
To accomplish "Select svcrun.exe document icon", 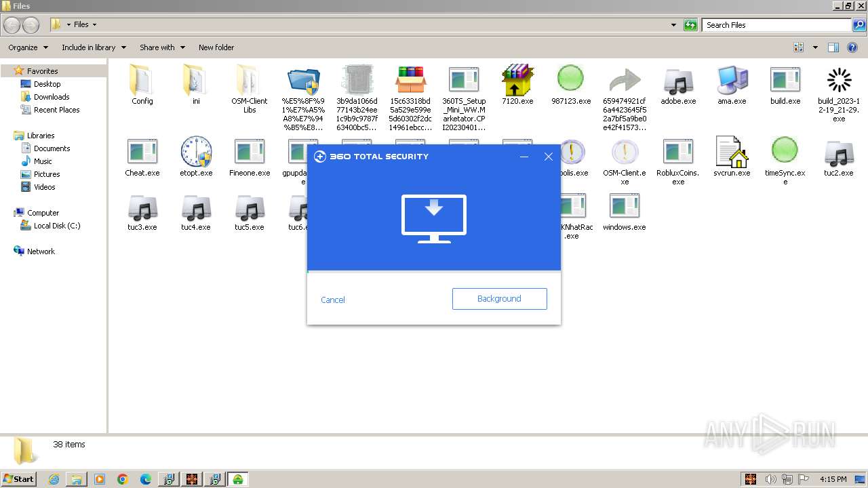I will (732, 157).
